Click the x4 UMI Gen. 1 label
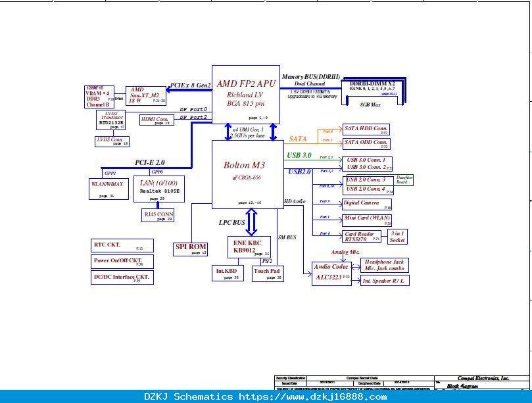This screenshot has height=403, width=532. pos(248,130)
